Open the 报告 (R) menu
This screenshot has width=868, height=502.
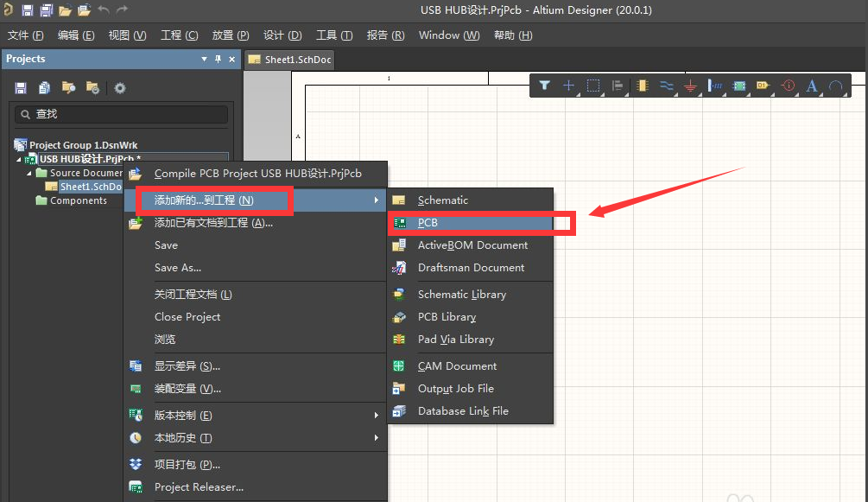[385, 35]
